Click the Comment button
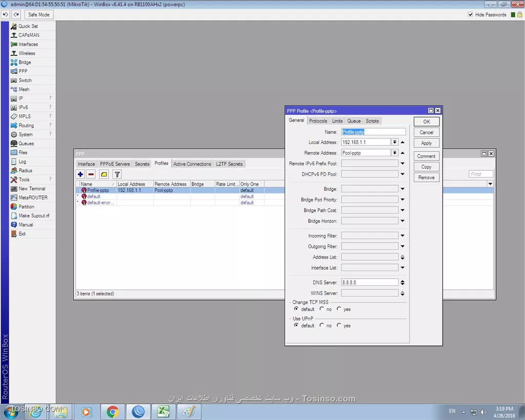 tap(427, 156)
